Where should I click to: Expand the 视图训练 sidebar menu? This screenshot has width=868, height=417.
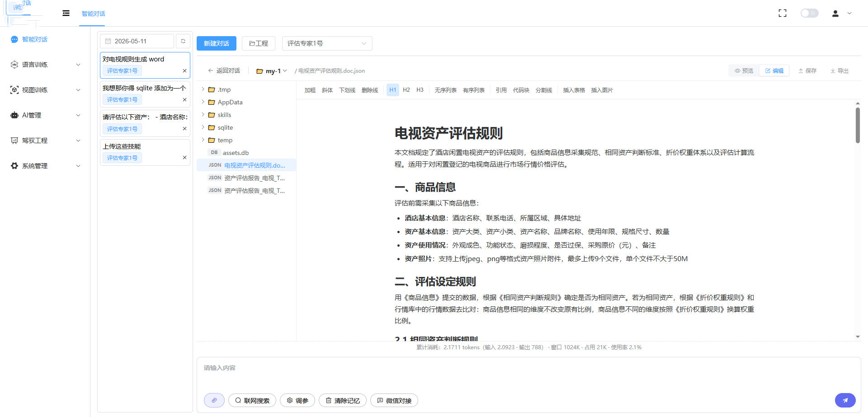click(45, 90)
